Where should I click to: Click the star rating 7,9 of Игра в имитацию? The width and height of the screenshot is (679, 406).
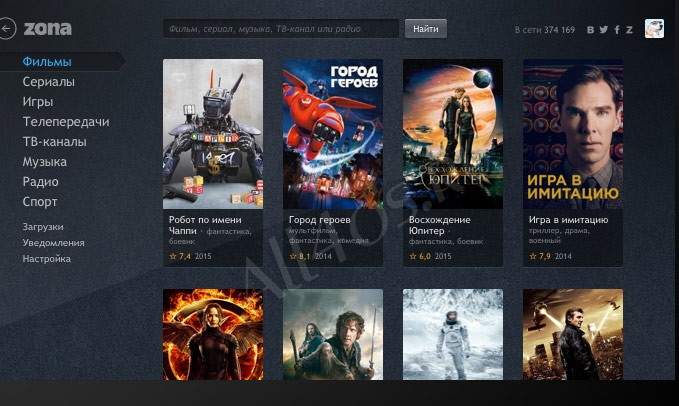540,256
